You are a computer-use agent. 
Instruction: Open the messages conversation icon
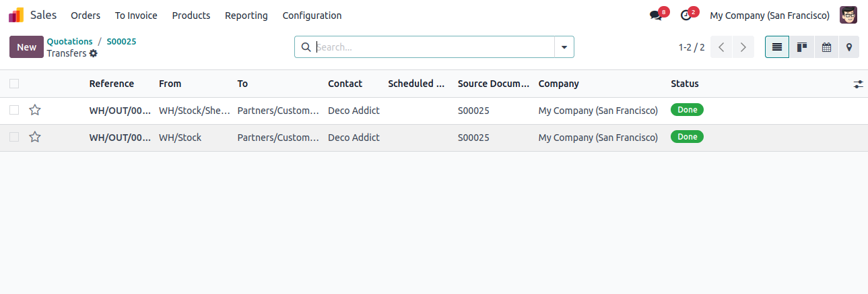pyautogui.click(x=655, y=16)
